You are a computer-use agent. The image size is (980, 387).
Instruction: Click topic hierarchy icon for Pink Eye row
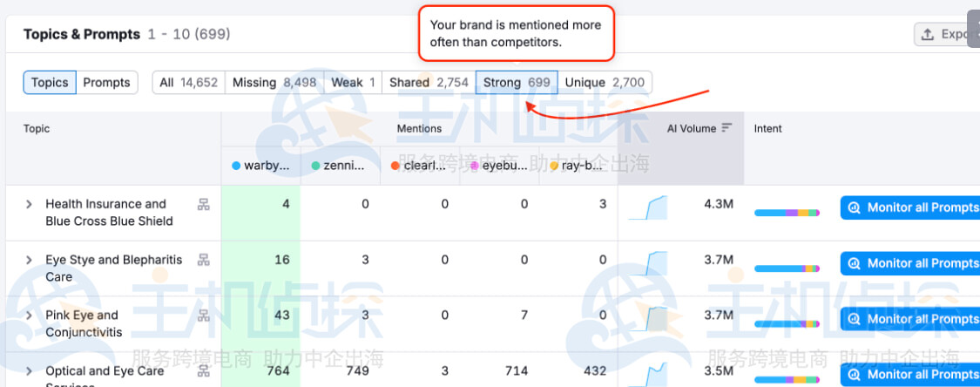point(204,316)
